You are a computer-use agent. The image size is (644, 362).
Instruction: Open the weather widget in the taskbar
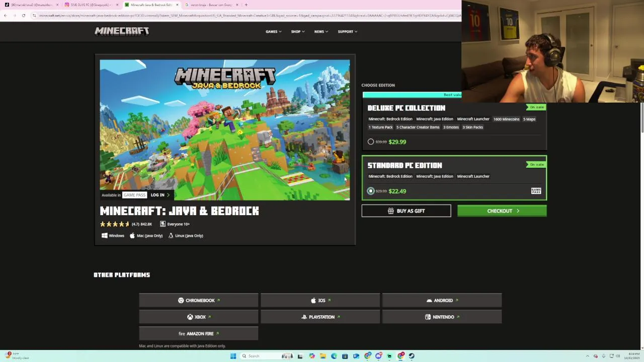[16, 356]
